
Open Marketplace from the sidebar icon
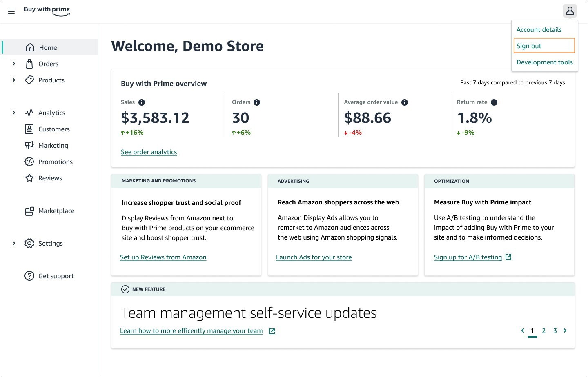tap(29, 211)
